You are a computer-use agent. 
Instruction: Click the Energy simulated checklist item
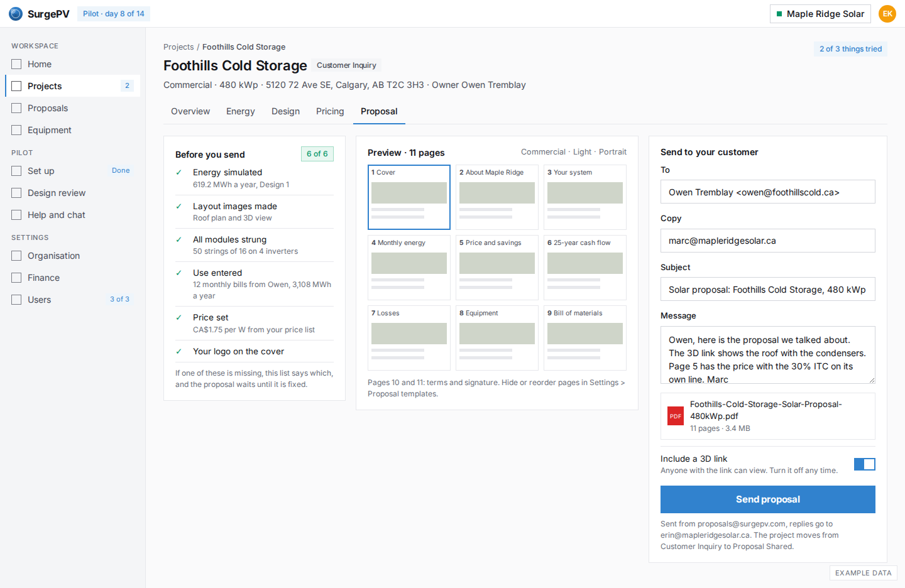coord(255,178)
